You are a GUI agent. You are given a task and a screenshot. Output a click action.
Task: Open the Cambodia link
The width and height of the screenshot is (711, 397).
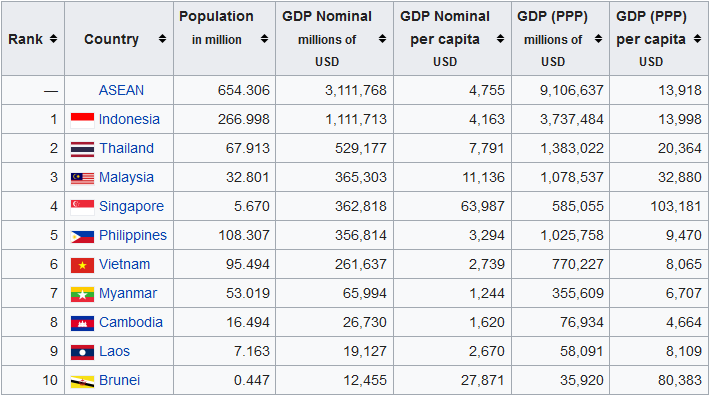pos(131,322)
